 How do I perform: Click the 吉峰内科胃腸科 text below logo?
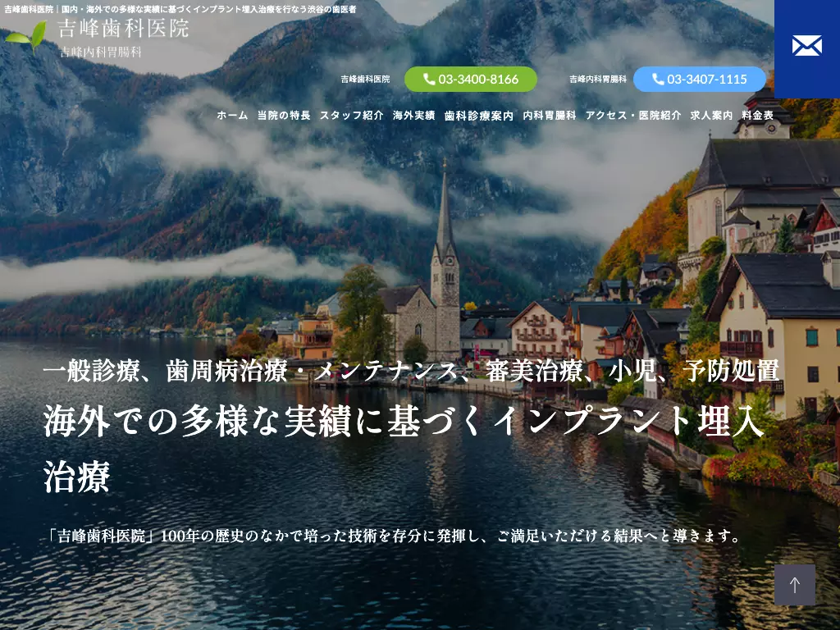101,52
